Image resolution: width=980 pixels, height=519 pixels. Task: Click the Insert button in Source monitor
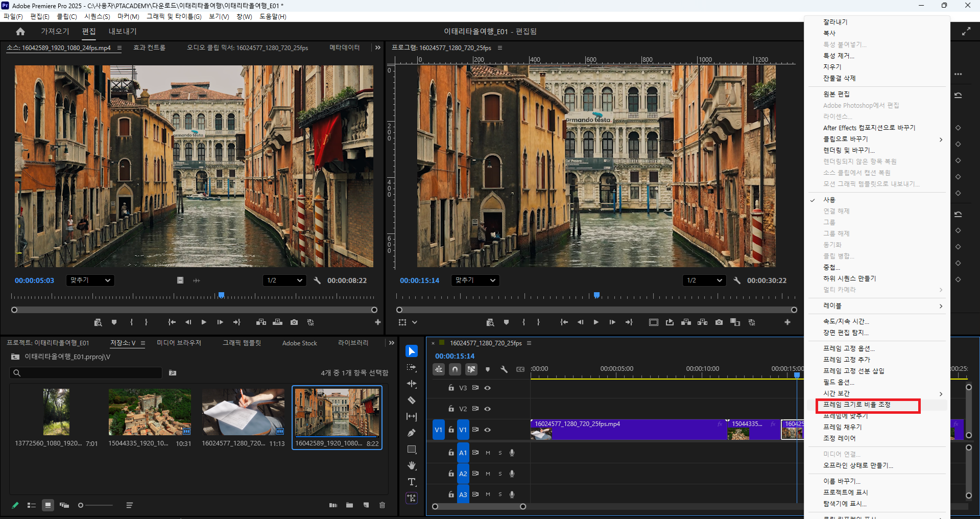(x=261, y=322)
